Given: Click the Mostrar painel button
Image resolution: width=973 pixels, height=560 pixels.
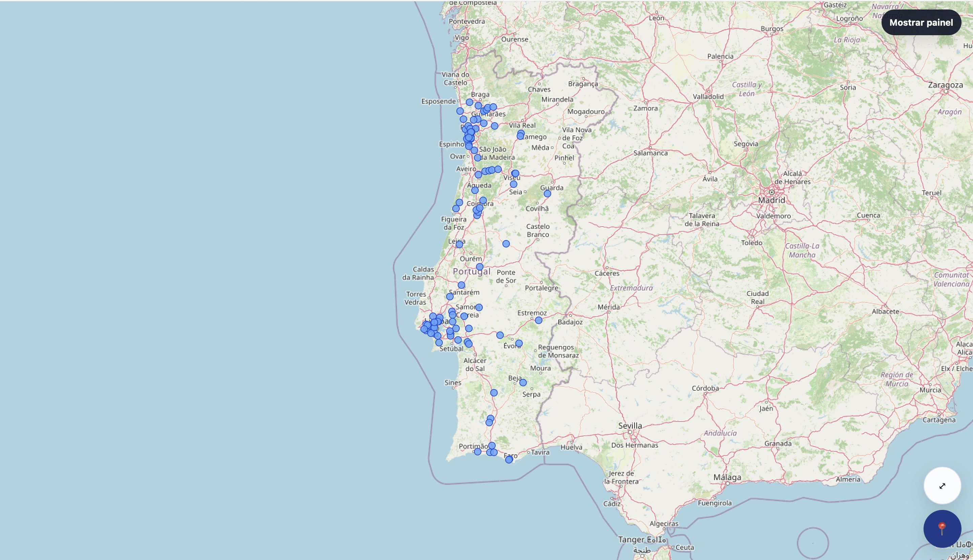Looking at the screenshot, I should 921,22.
